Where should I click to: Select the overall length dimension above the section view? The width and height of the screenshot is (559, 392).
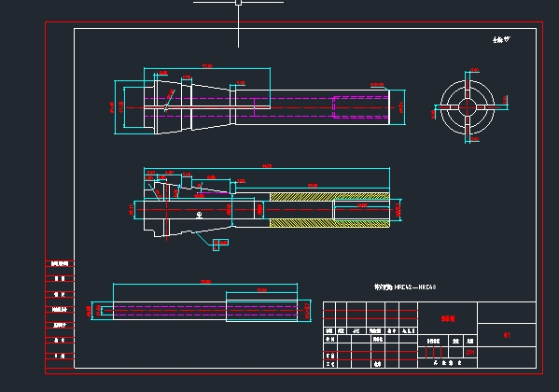pos(267,167)
